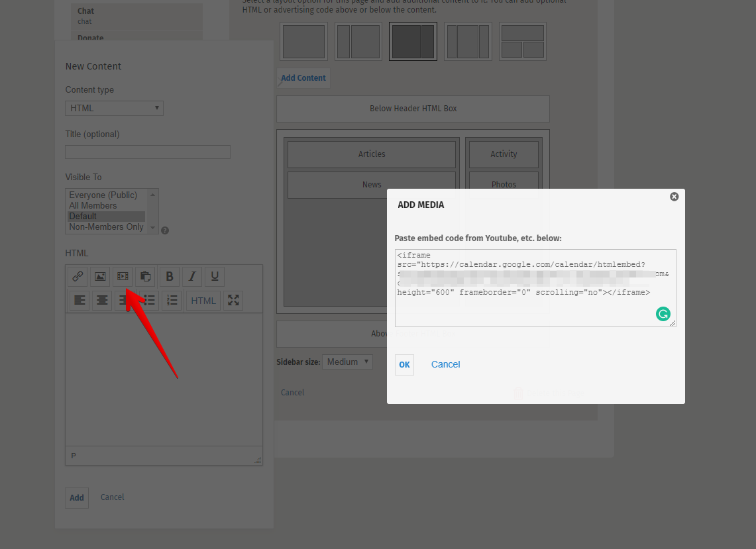
Task: Click the editor resize handle at bottom corner
Action: pos(258,460)
